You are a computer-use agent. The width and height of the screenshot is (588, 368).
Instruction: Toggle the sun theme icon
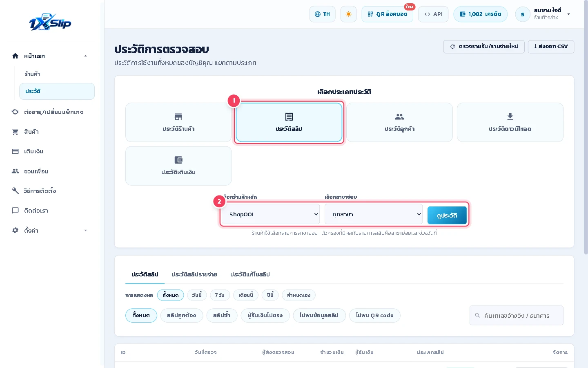tap(348, 14)
